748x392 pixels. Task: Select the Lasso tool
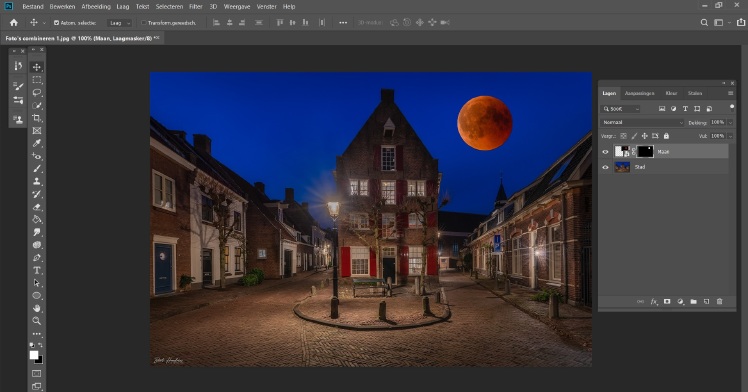pyautogui.click(x=37, y=93)
